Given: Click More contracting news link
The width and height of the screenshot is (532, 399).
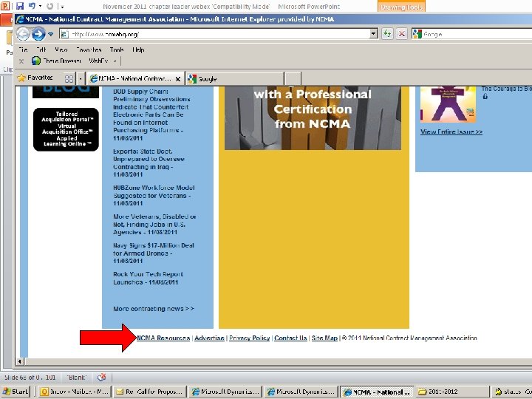Looking at the screenshot, I should pos(154,309).
